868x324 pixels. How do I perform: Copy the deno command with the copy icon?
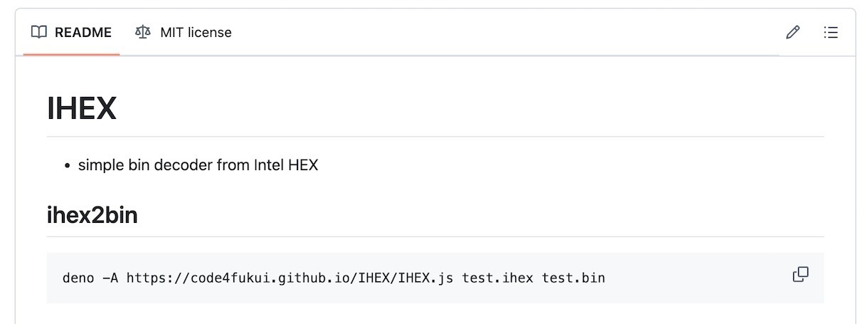(x=800, y=274)
